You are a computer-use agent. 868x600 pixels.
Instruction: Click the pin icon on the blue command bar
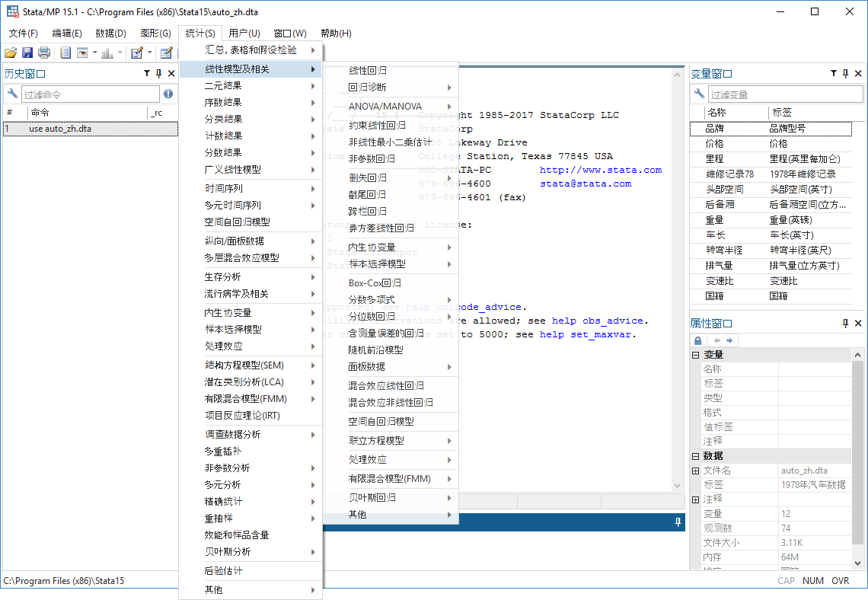click(x=678, y=522)
